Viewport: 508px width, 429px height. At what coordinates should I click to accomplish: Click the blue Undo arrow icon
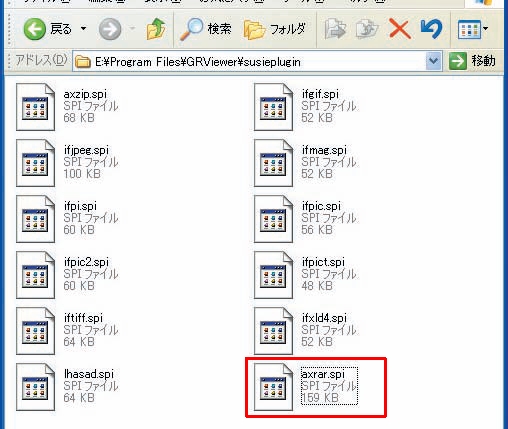(x=432, y=29)
